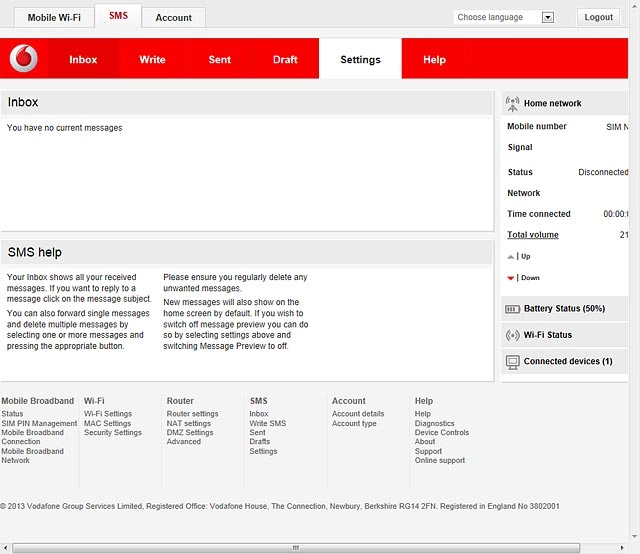Open DMZ Settings footer link
The width and height of the screenshot is (640, 554).
(190, 432)
